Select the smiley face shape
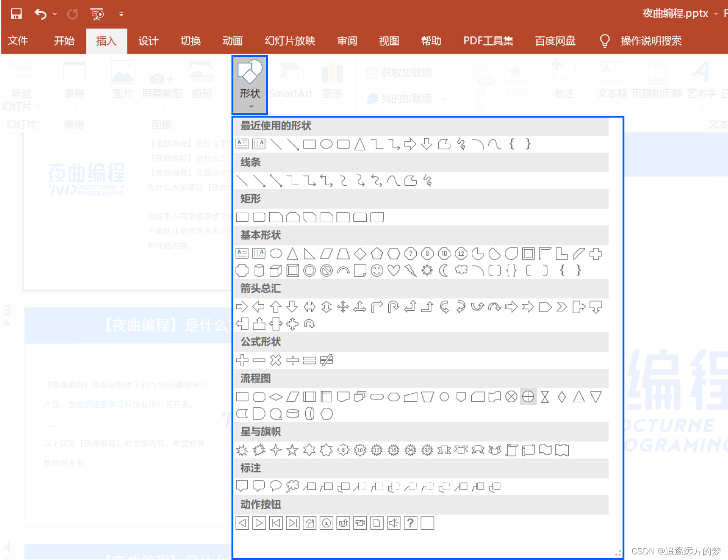Screen dimensions: 728x560 tap(377, 270)
